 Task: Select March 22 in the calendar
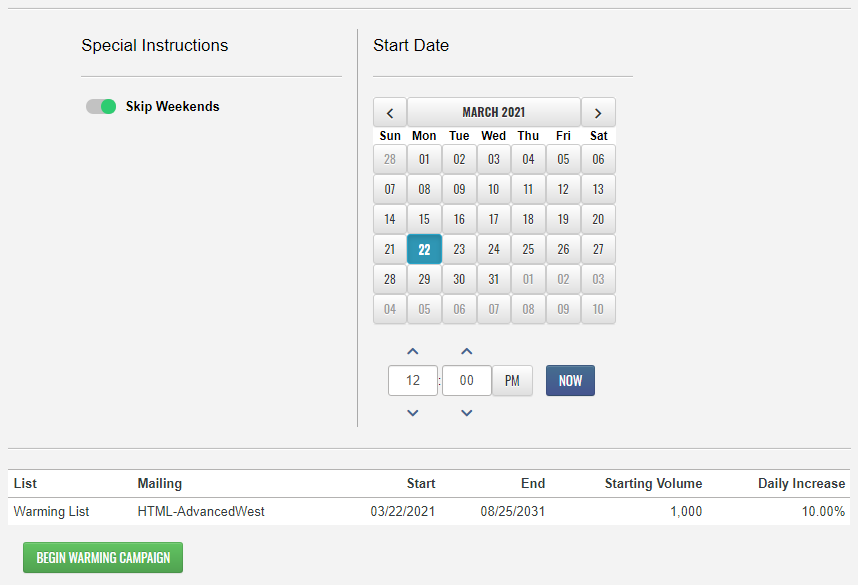424,249
